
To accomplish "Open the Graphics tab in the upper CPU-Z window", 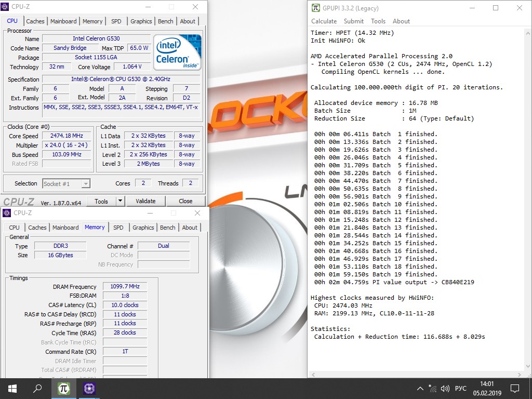I will tap(141, 21).
